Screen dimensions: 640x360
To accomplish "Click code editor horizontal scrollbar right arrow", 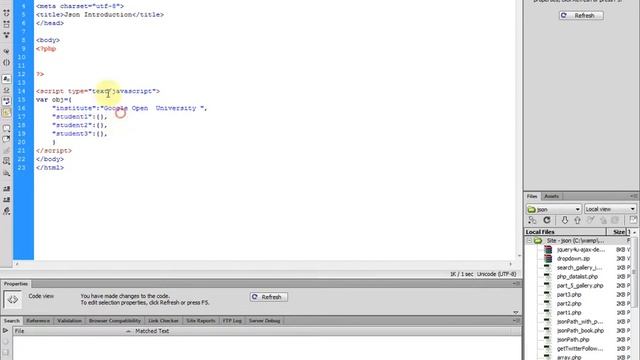I will coord(510,264).
